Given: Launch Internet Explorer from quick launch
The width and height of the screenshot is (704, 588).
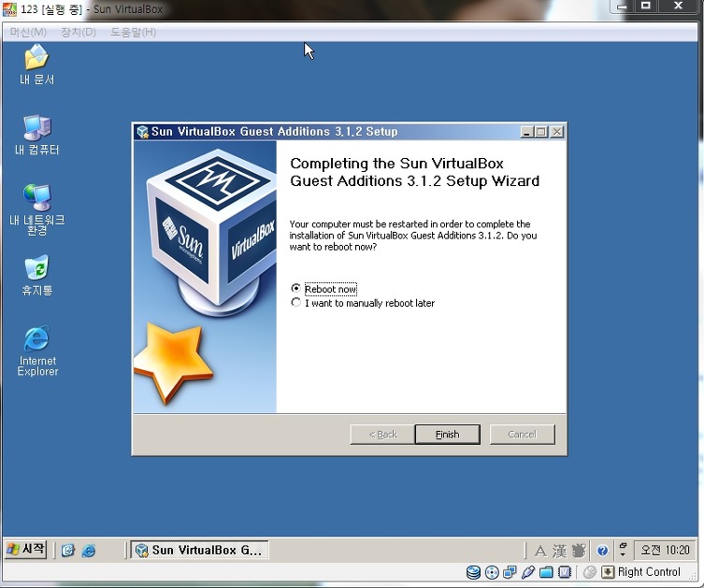Looking at the screenshot, I should pos(89,550).
